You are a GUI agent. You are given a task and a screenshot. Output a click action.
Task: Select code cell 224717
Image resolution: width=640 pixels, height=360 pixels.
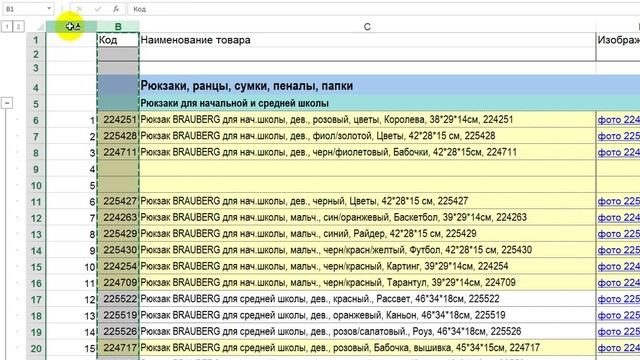coord(118,348)
